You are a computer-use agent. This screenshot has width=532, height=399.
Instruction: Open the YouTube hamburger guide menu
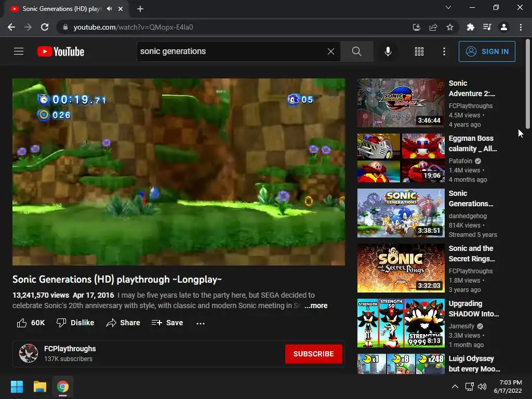click(19, 51)
